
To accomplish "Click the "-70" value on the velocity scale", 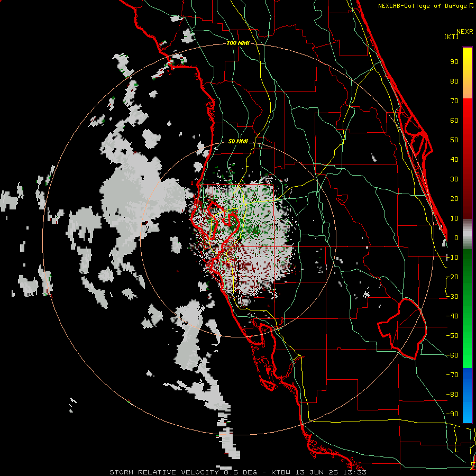I will (x=452, y=374).
